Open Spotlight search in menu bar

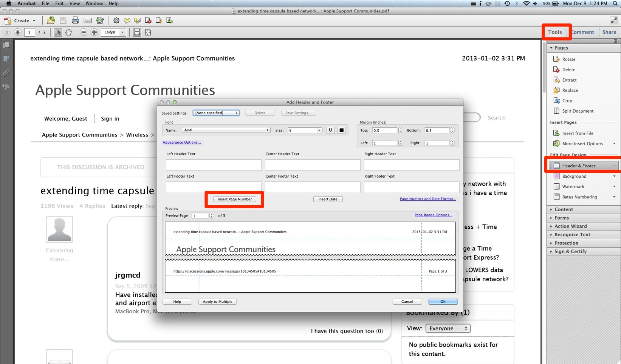(x=615, y=3)
